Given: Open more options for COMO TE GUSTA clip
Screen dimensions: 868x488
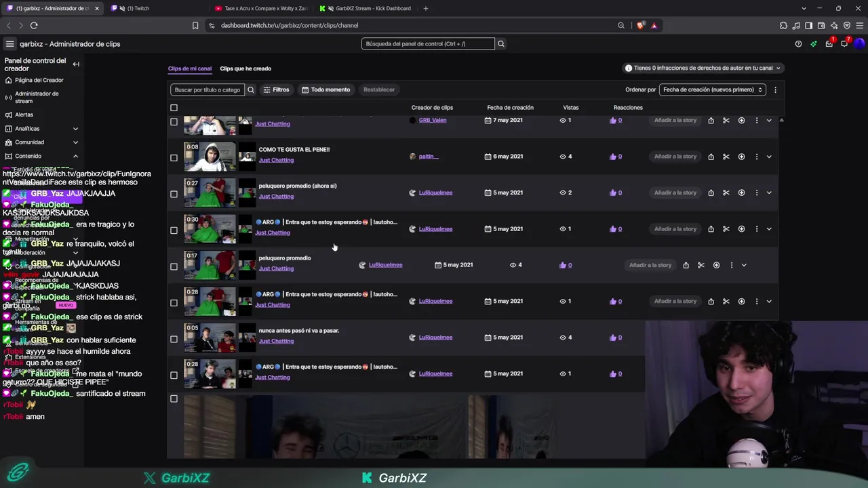Looking at the screenshot, I should coord(757,157).
